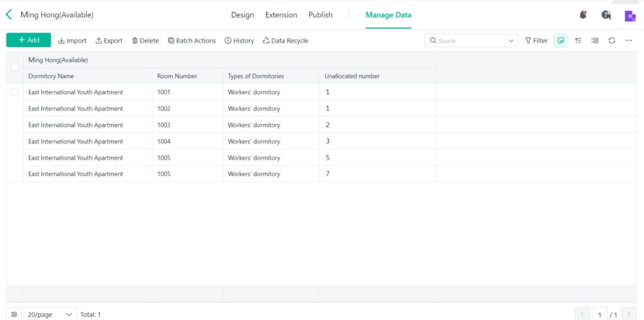Open the Filter panel

tap(536, 41)
